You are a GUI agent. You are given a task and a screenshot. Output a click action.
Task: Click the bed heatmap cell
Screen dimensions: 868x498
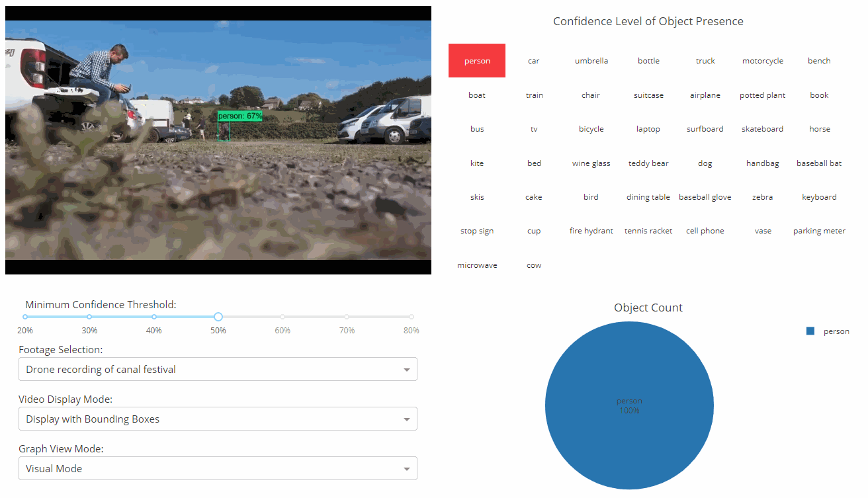coord(534,163)
